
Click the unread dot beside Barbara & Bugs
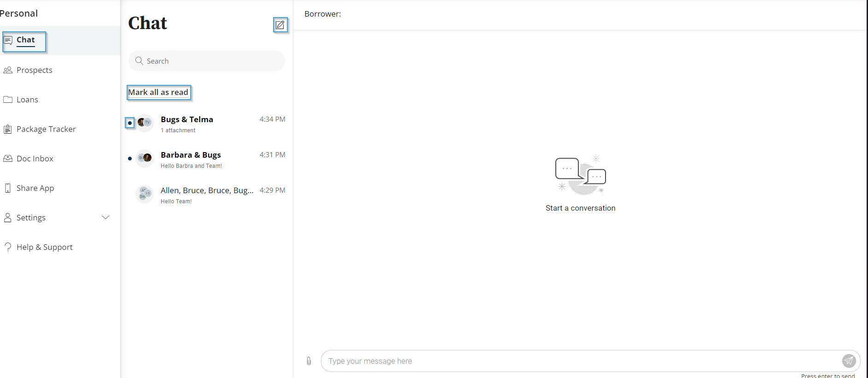click(x=130, y=159)
